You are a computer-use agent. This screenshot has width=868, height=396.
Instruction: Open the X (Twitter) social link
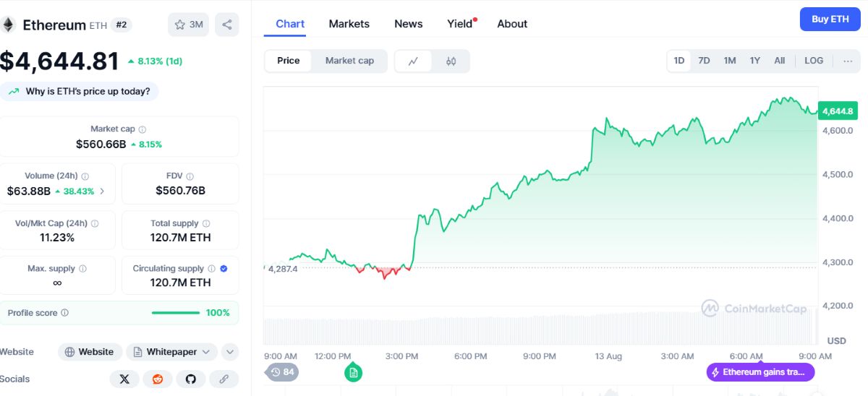click(x=124, y=379)
